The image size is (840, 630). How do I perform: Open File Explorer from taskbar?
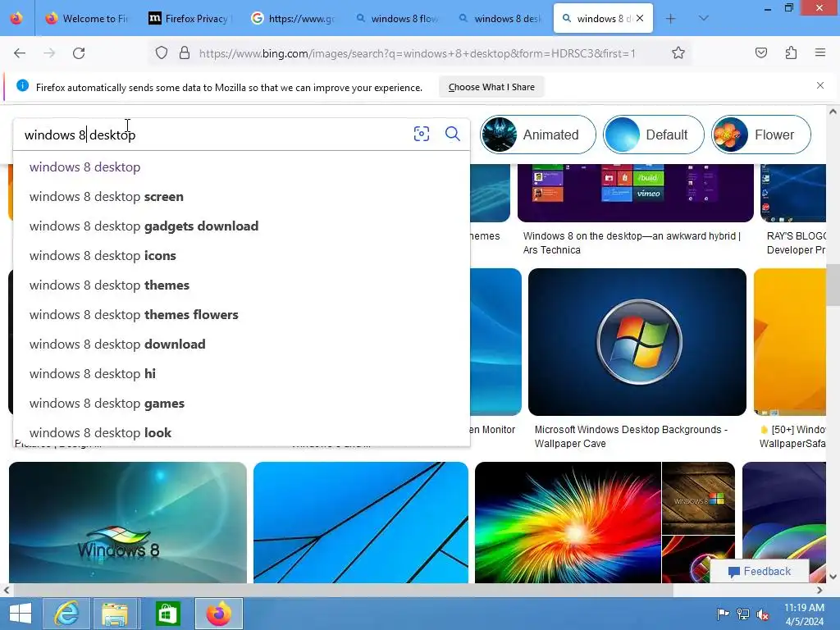click(115, 614)
